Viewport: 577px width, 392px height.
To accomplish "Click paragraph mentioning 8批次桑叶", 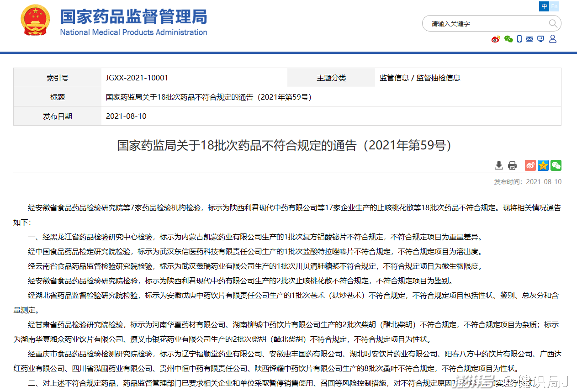I will [x=287, y=361].
